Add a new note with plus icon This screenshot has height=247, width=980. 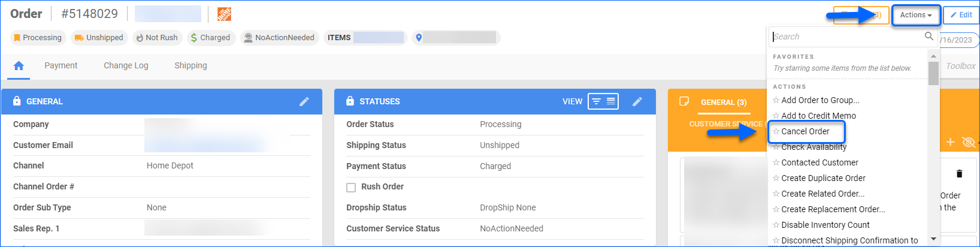951,142
